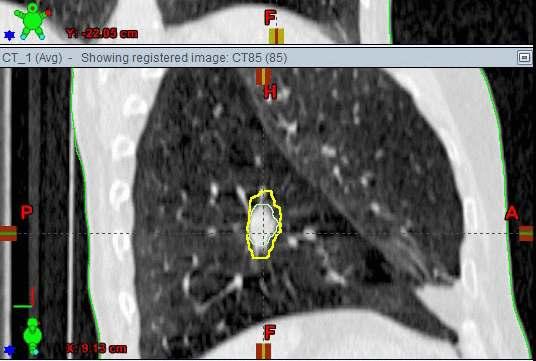The width and height of the screenshot is (536, 361).
Task: Grab the plane handle at the right edge
Action: tap(526, 233)
